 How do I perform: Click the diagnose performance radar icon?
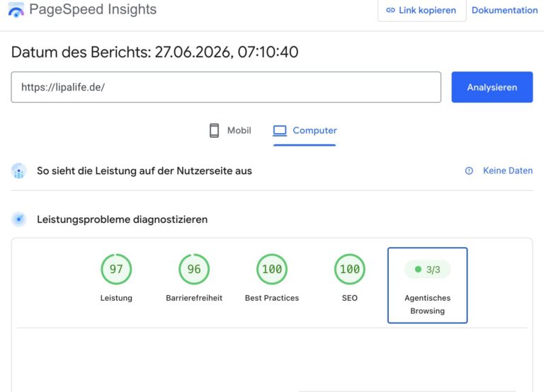(18, 219)
